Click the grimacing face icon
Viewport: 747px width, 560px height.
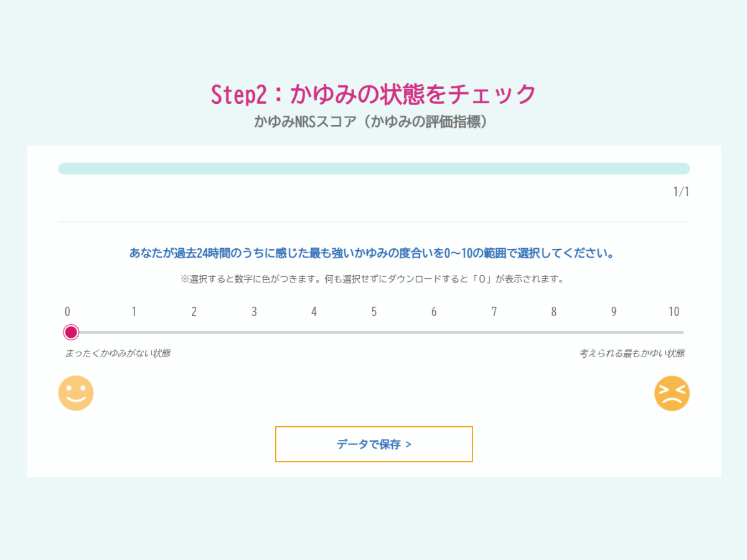click(672, 393)
